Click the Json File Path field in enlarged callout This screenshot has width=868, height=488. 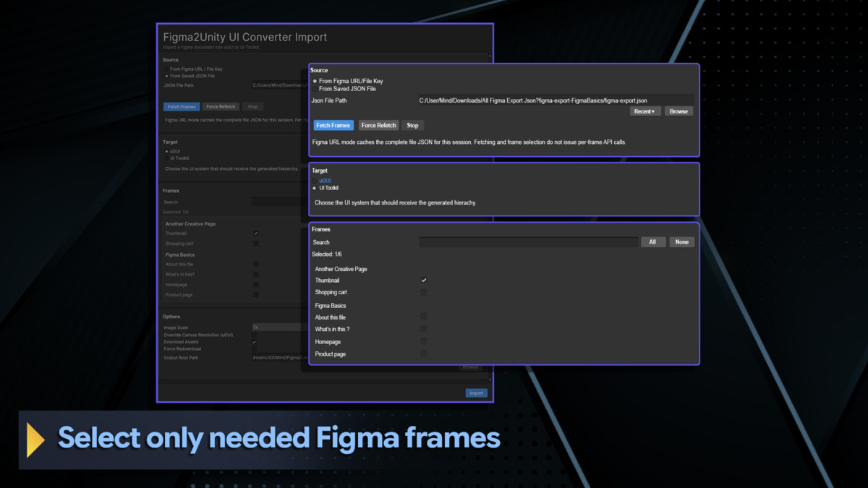(x=556, y=100)
